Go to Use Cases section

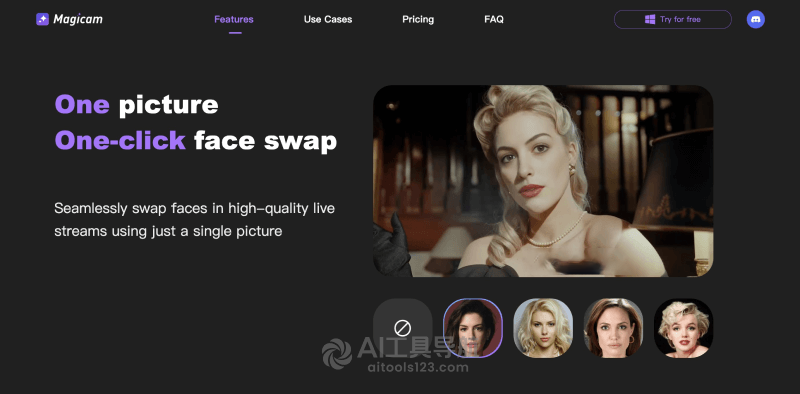[x=328, y=19]
